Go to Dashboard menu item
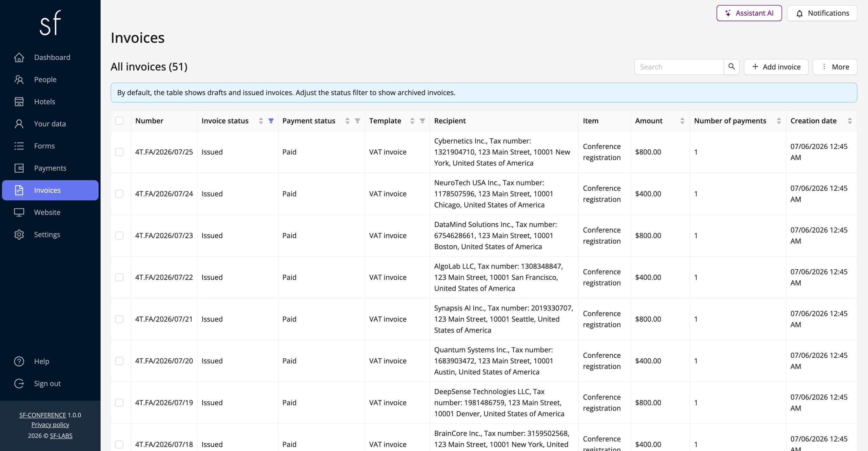Image resolution: width=868 pixels, height=451 pixels. coord(50,57)
